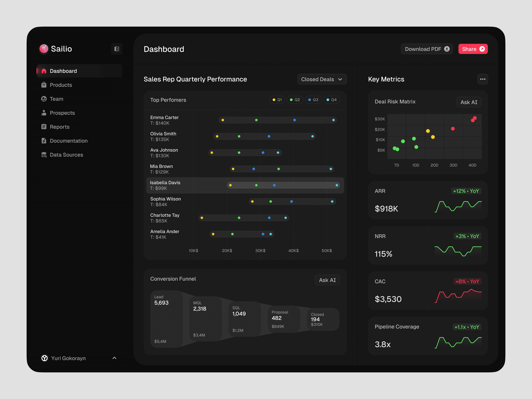This screenshot has height=399, width=532.
Task: Click the Team icon in sidebar
Action: pyautogui.click(x=44, y=99)
